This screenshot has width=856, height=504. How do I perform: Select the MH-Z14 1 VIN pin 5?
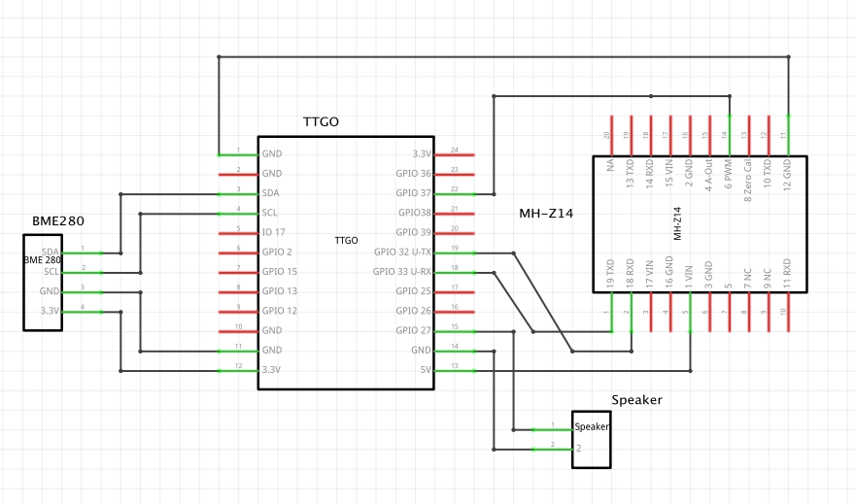[690, 312]
